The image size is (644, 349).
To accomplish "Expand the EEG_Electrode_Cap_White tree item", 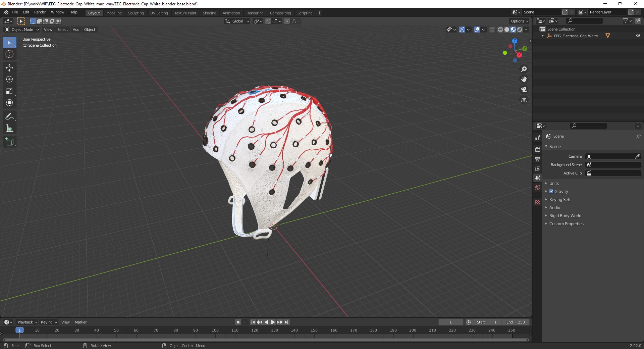I will (543, 36).
